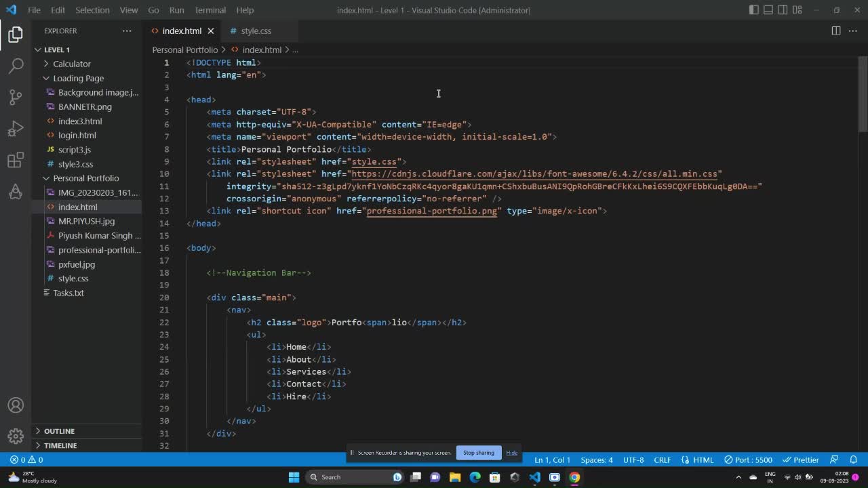Click the Stop sharing button
The image size is (868, 488).
pos(478,453)
